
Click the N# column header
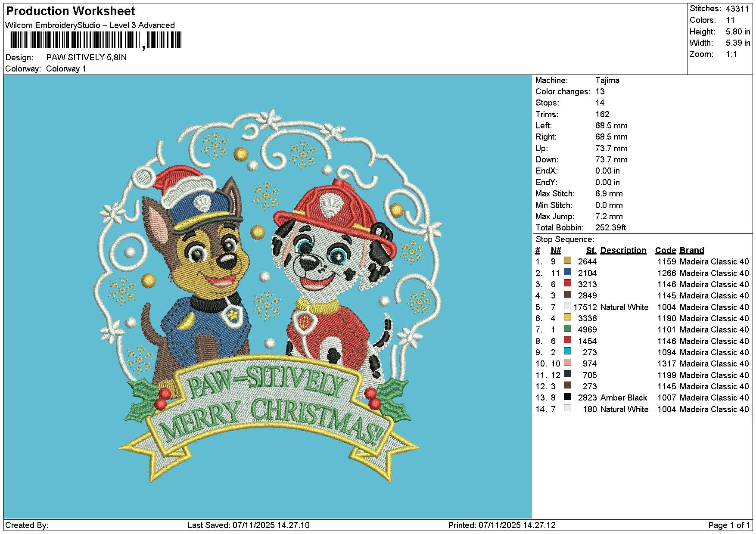(556, 251)
